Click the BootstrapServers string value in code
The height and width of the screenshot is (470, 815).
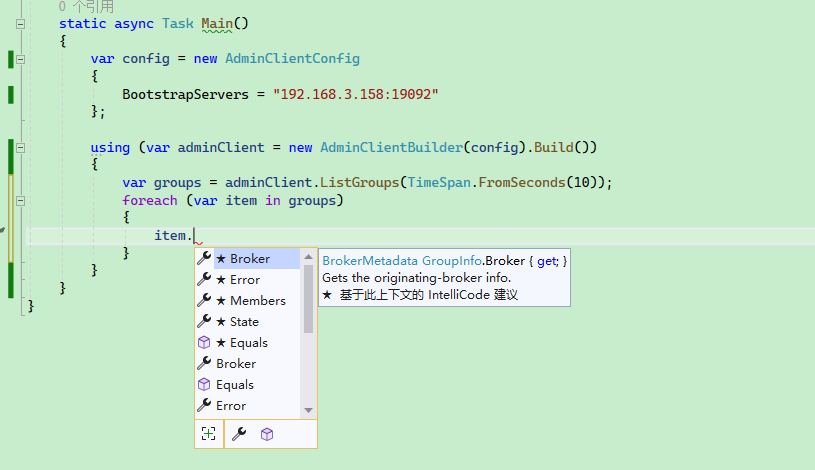(356, 94)
